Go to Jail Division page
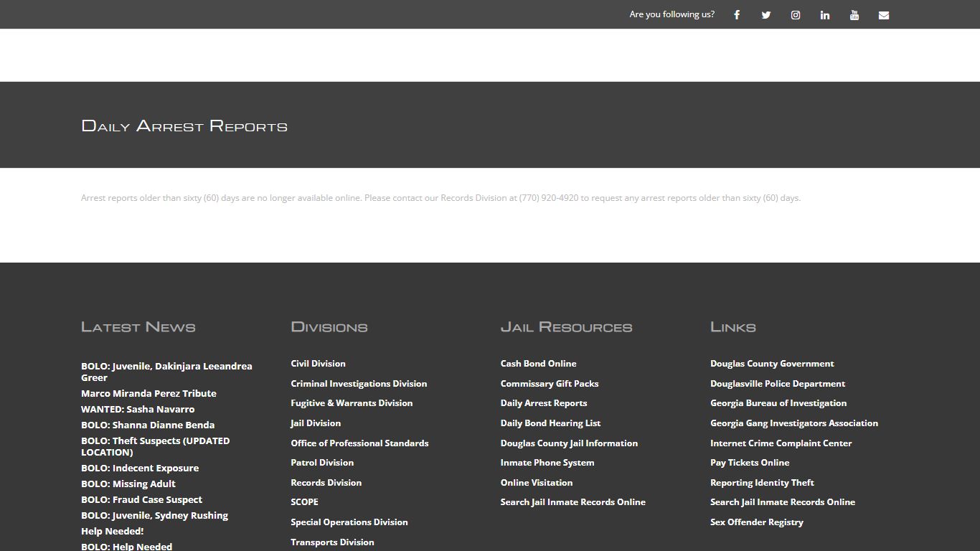The image size is (980, 551). pyautogui.click(x=316, y=423)
